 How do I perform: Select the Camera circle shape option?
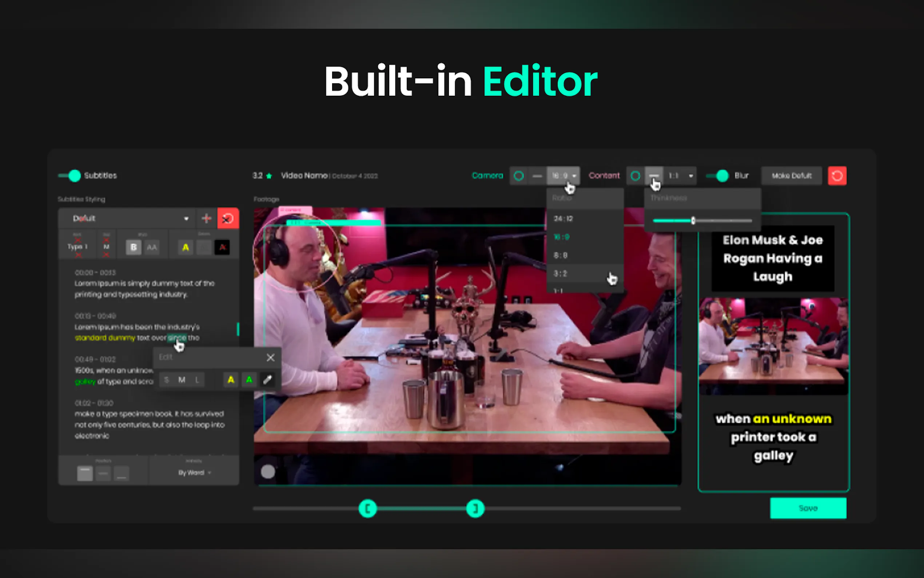tap(518, 176)
